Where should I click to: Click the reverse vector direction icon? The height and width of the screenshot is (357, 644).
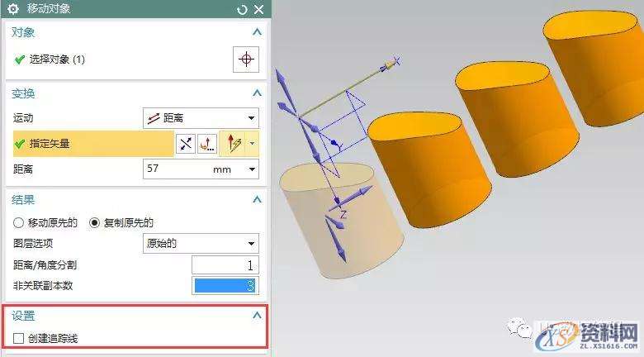[186, 144]
